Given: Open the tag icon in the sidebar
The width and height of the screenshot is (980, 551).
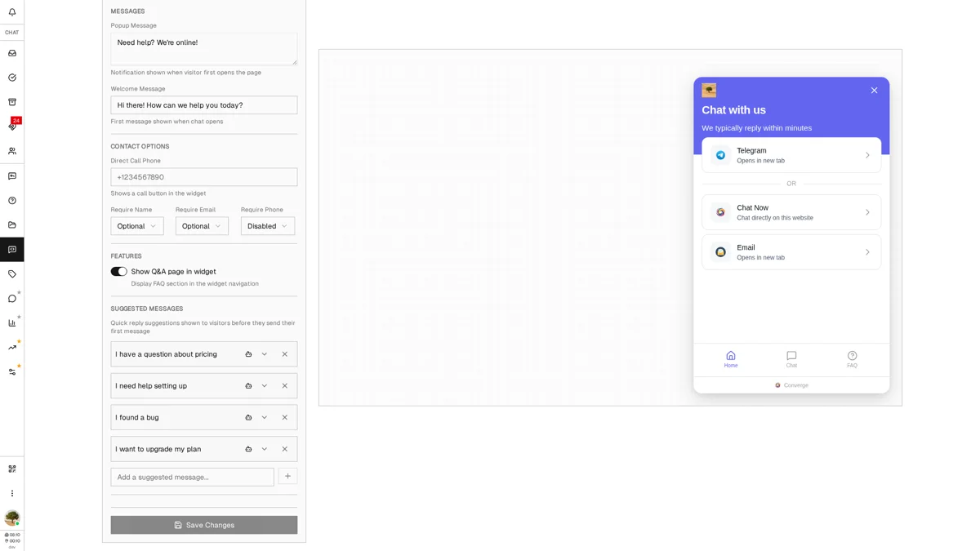Looking at the screenshot, I should 11,273.
